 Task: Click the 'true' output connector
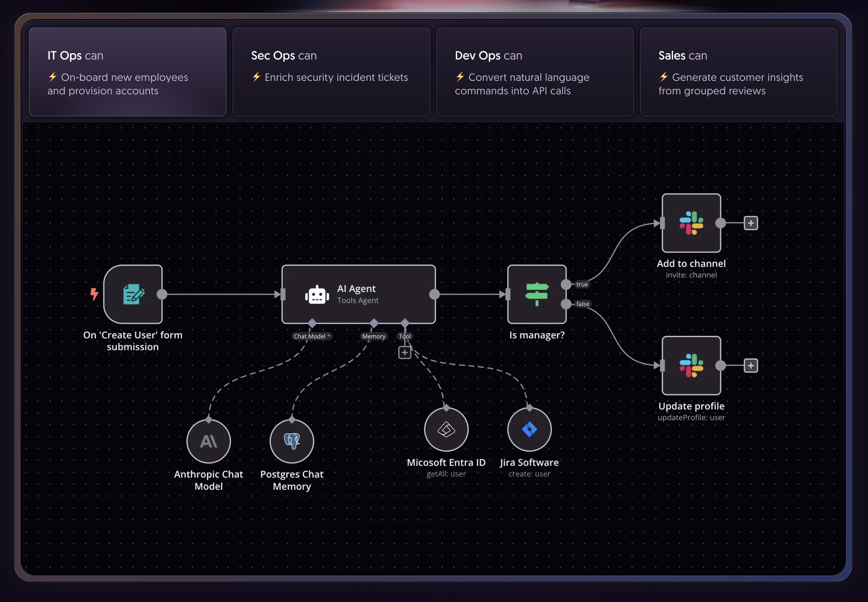click(566, 285)
